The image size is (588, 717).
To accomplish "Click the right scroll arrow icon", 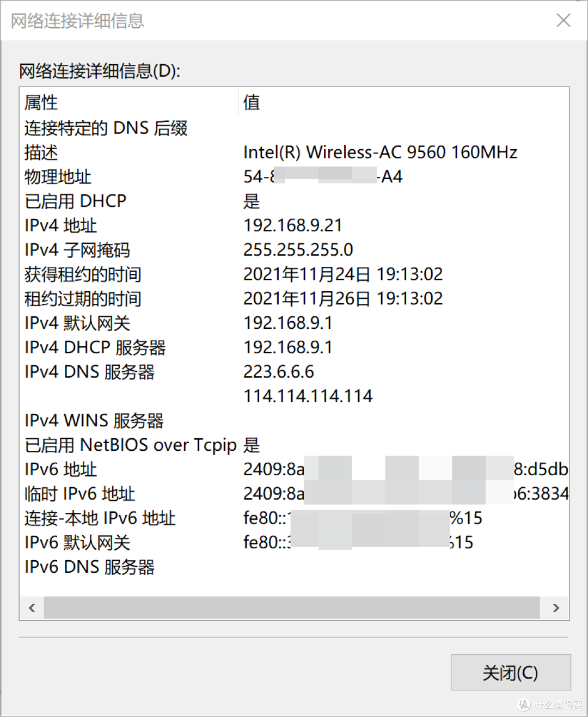I will click(x=556, y=608).
